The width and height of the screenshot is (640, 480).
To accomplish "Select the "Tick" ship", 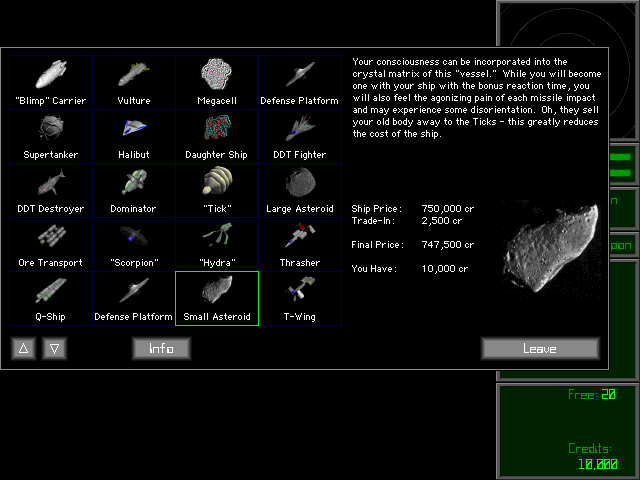I will tap(217, 190).
